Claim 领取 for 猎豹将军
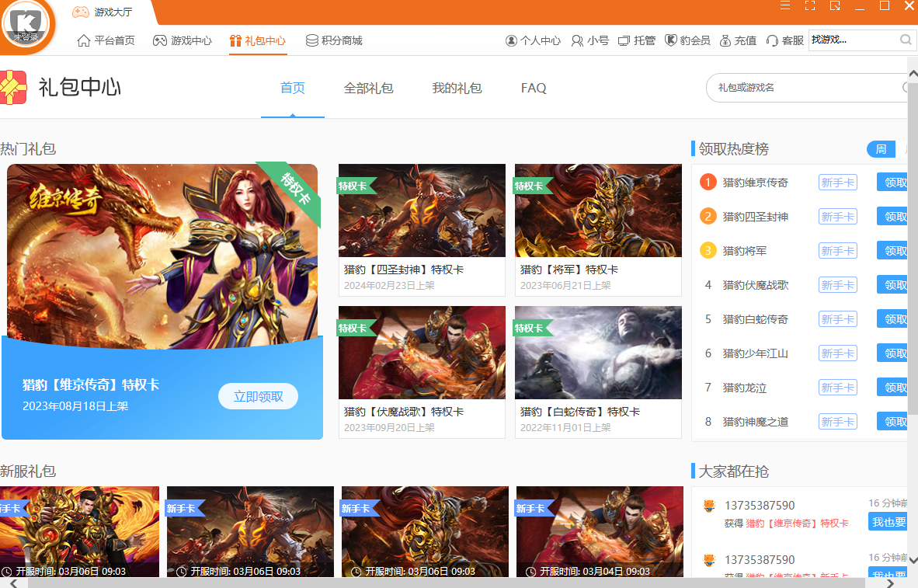The image size is (918, 588). 893,251
